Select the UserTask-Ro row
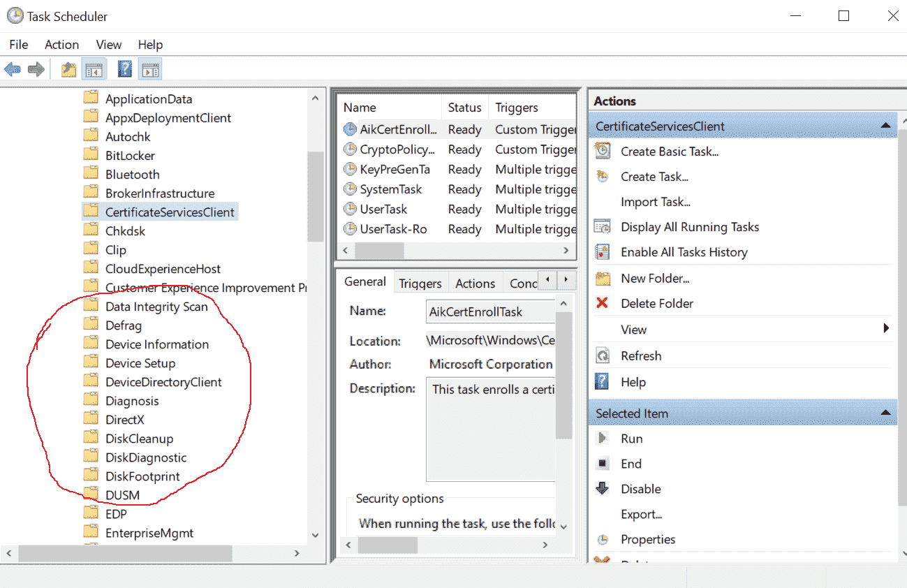This screenshot has width=907, height=588. click(457, 229)
